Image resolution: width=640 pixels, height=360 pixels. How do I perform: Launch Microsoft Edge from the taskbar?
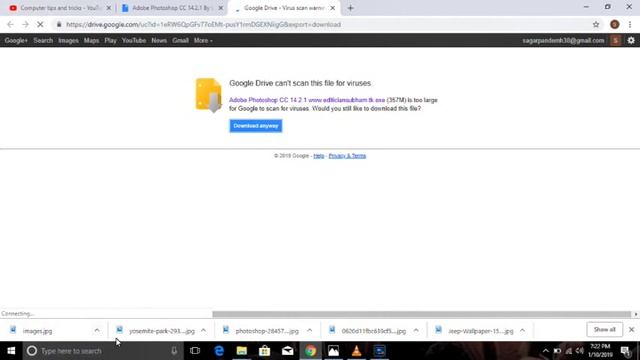tap(219, 351)
